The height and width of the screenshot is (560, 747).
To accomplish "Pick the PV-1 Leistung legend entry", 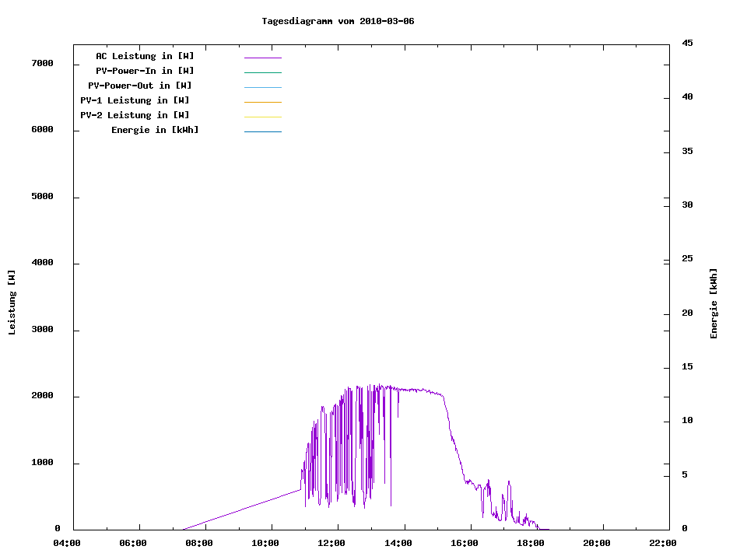I will pos(135,100).
